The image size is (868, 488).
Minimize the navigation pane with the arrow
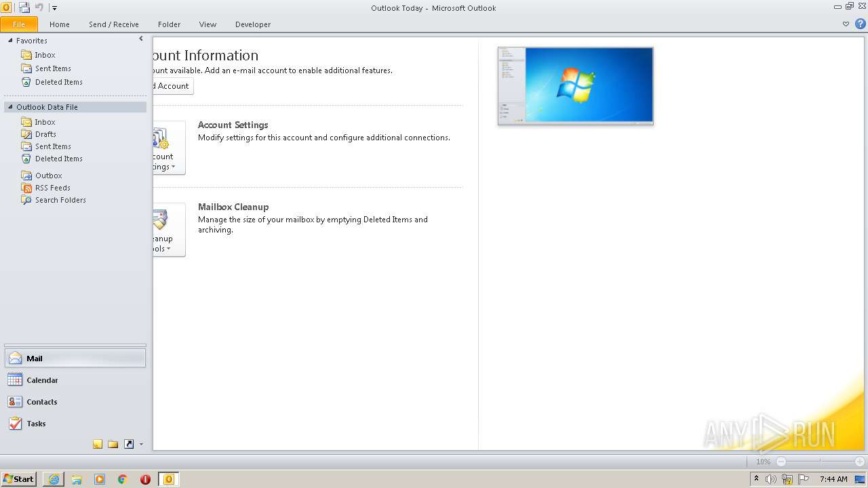[141, 39]
